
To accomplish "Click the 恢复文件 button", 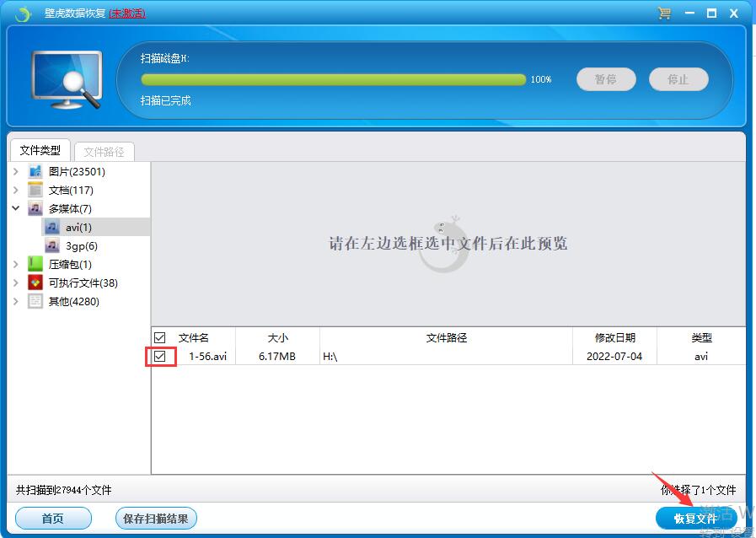I will pyautogui.click(x=695, y=518).
